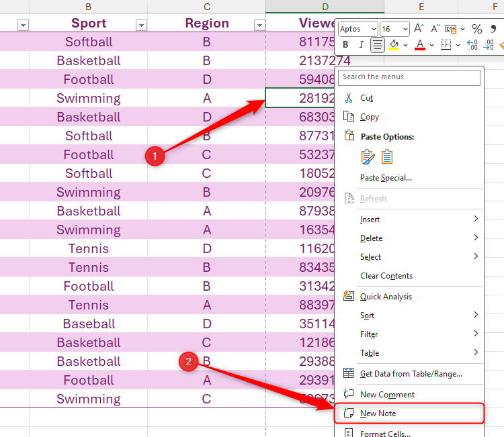Click the Search the menus field
The width and height of the screenshot is (504, 437).
(410, 77)
